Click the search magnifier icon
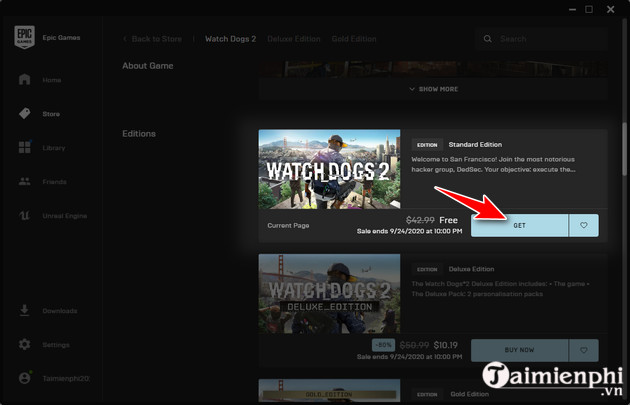Viewport: 630px width, 405px height. tap(487, 39)
